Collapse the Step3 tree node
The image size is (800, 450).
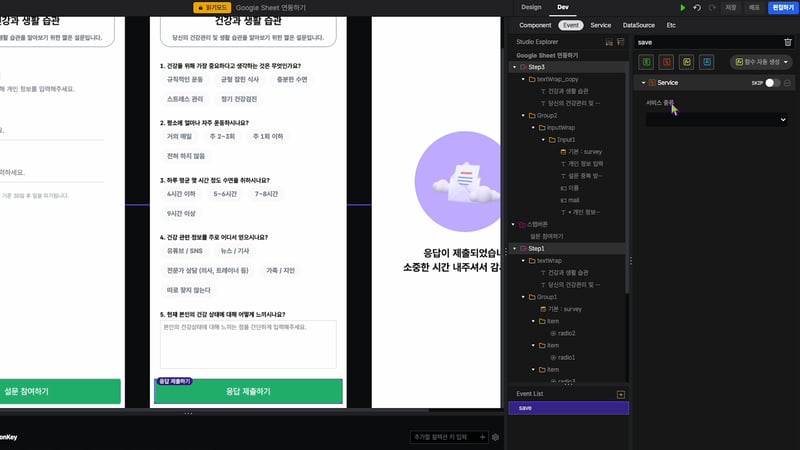(514, 67)
